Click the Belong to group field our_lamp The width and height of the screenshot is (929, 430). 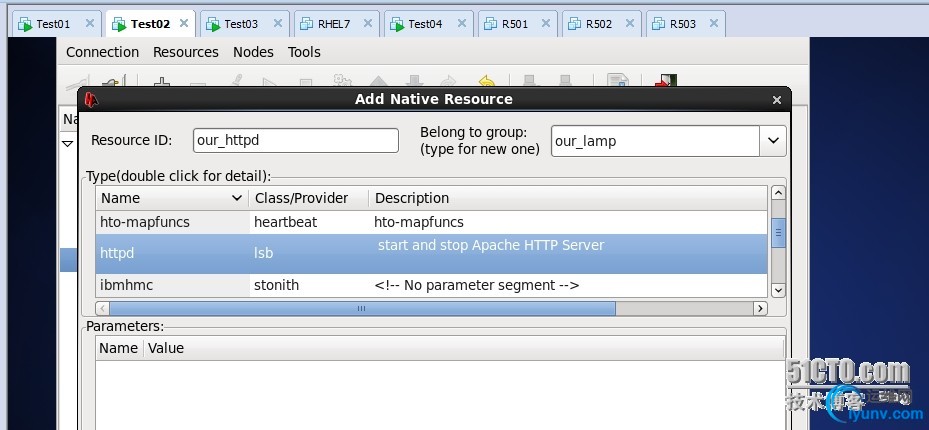tap(655, 141)
